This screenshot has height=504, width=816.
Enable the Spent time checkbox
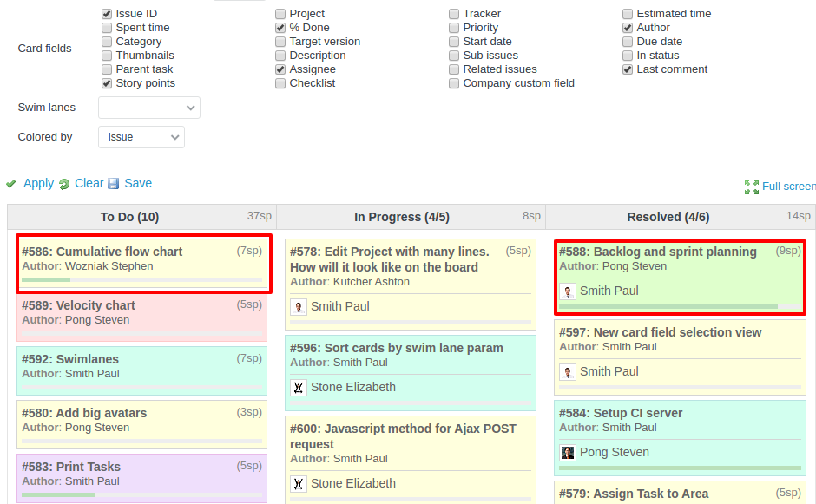click(x=107, y=28)
